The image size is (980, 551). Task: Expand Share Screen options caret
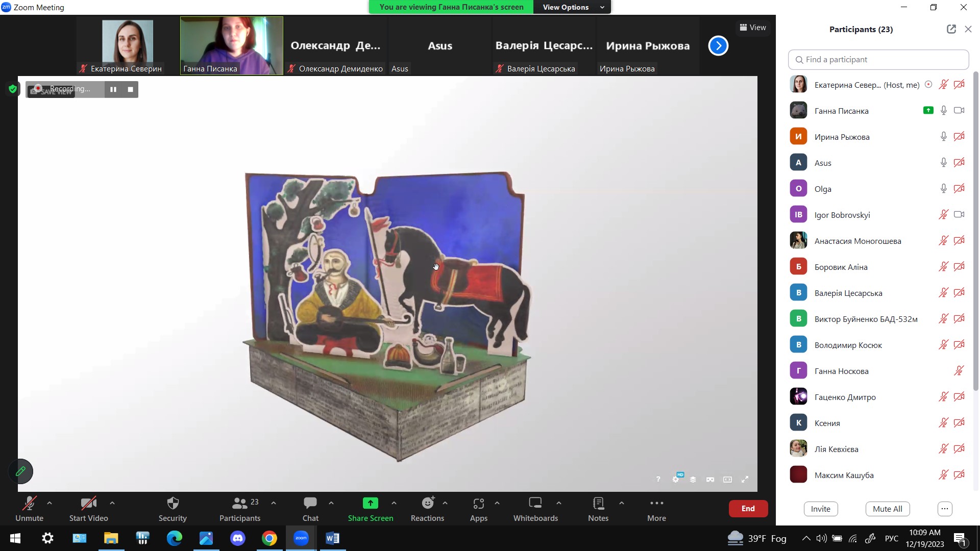pyautogui.click(x=394, y=503)
